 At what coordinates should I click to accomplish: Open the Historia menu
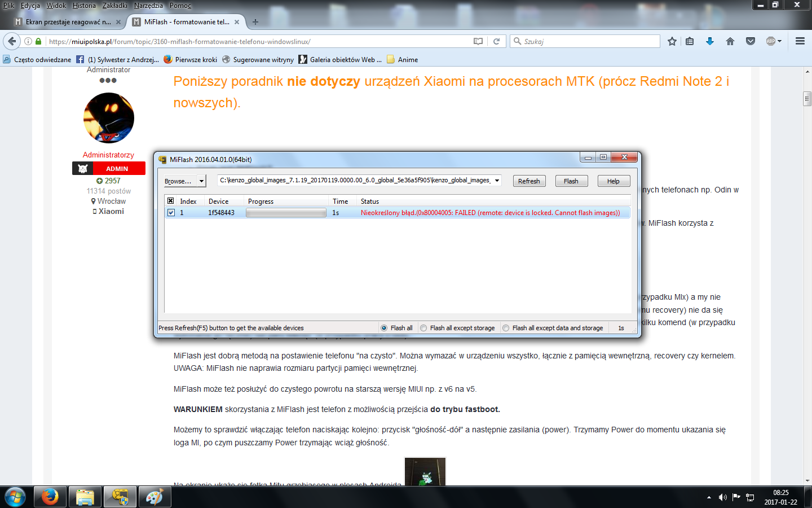(84, 6)
